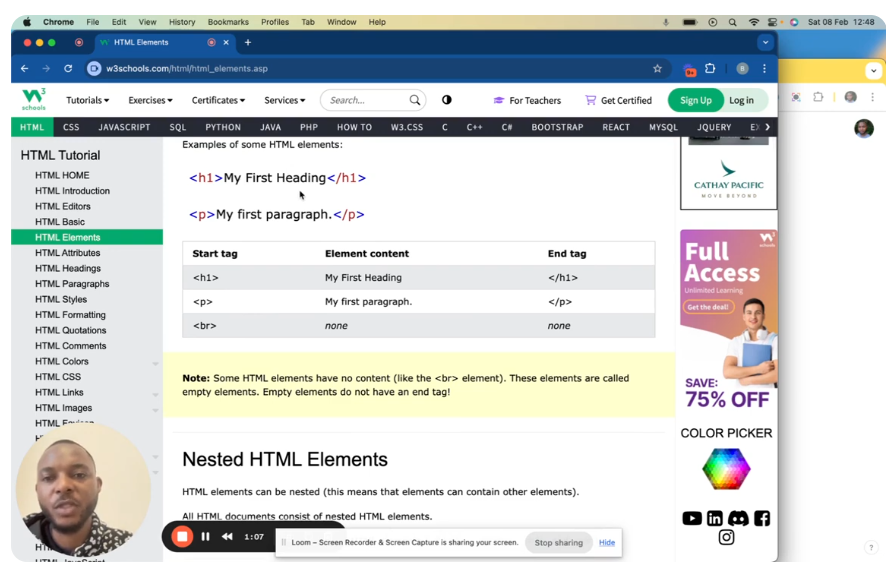The image size is (890, 579).
Task: Open macOS Control Center icon
Action: point(773,22)
